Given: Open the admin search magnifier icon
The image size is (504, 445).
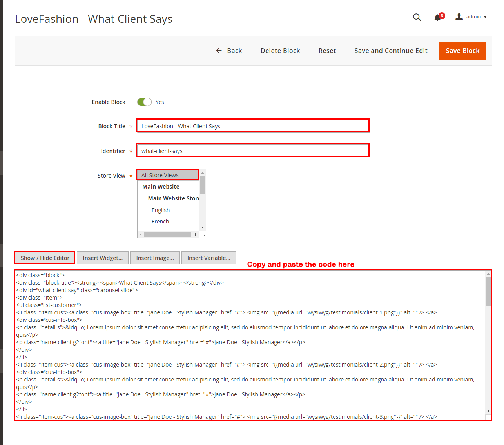Looking at the screenshot, I should pos(417,17).
